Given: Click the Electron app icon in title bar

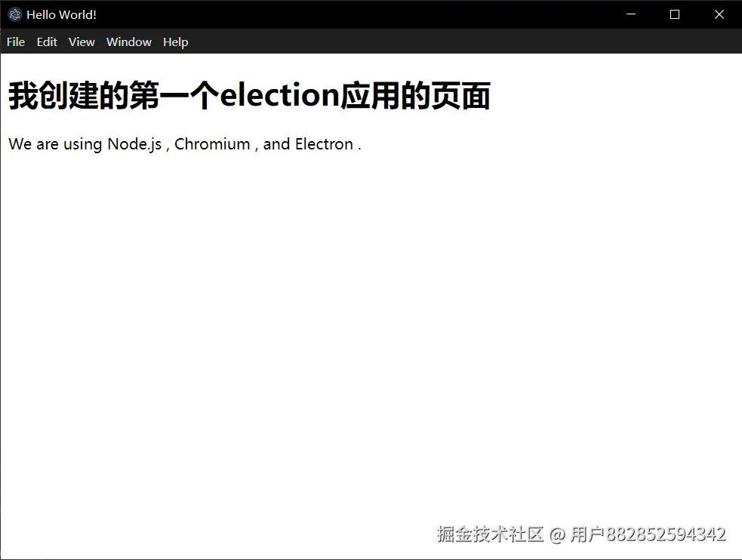Looking at the screenshot, I should (14, 14).
